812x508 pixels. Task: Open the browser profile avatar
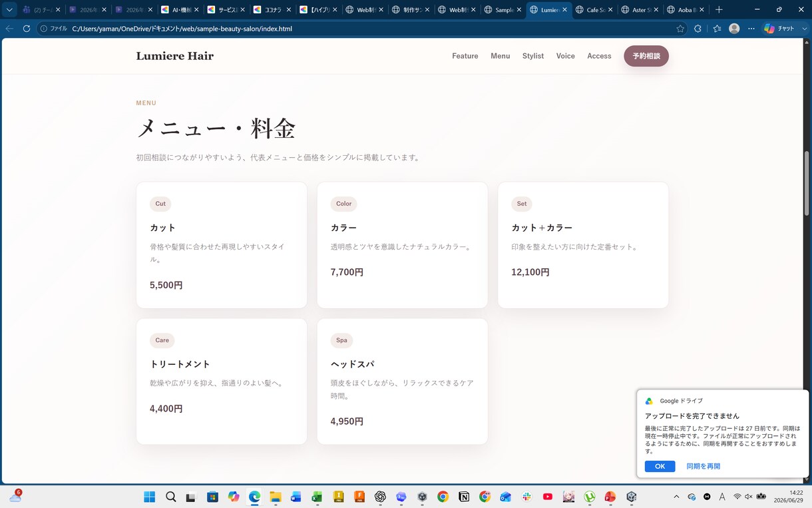click(x=734, y=29)
